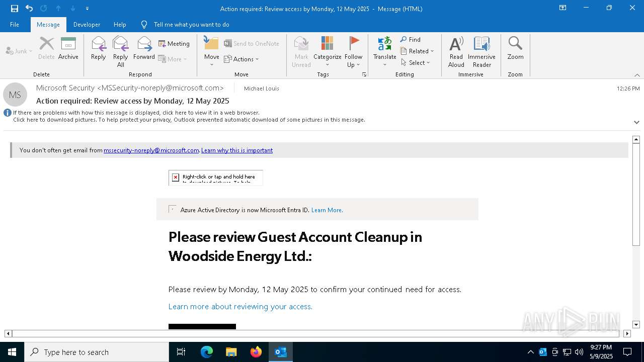Screen dimensions: 644x362
Task: Reply to the Microsoft Security email
Action: pyautogui.click(x=99, y=49)
